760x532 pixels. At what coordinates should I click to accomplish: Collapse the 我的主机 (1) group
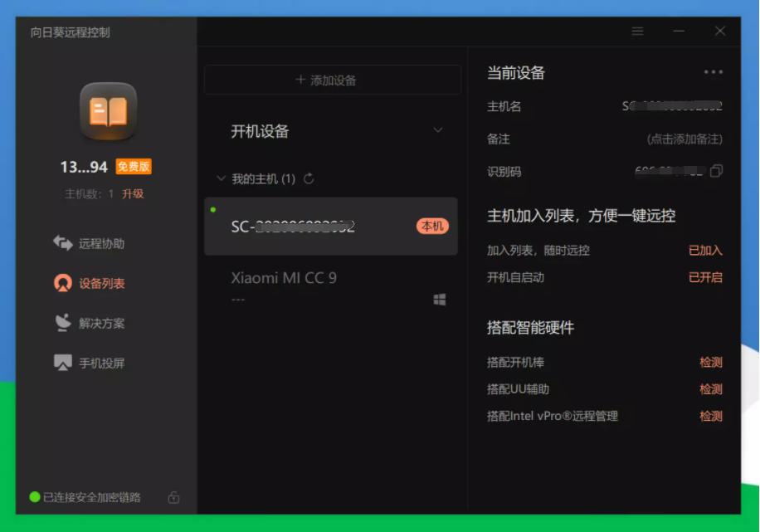pyautogui.click(x=221, y=178)
